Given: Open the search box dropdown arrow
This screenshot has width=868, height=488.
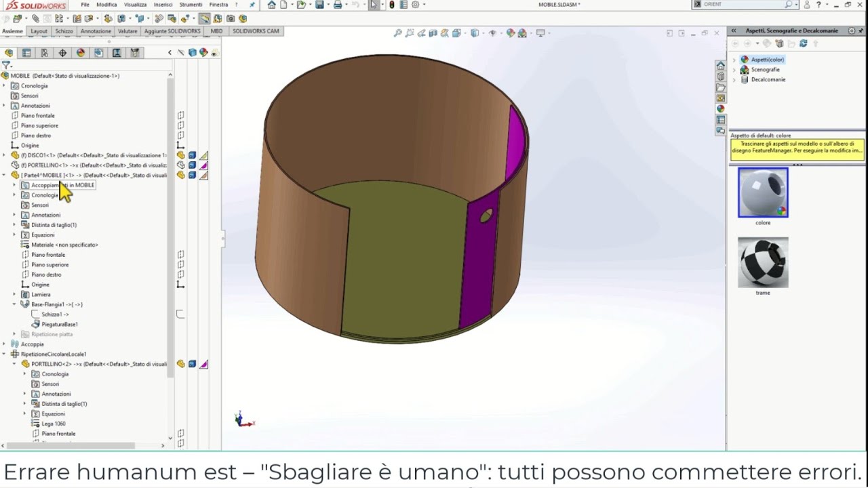Looking at the screenshot, I should click(x=796, y=5).
